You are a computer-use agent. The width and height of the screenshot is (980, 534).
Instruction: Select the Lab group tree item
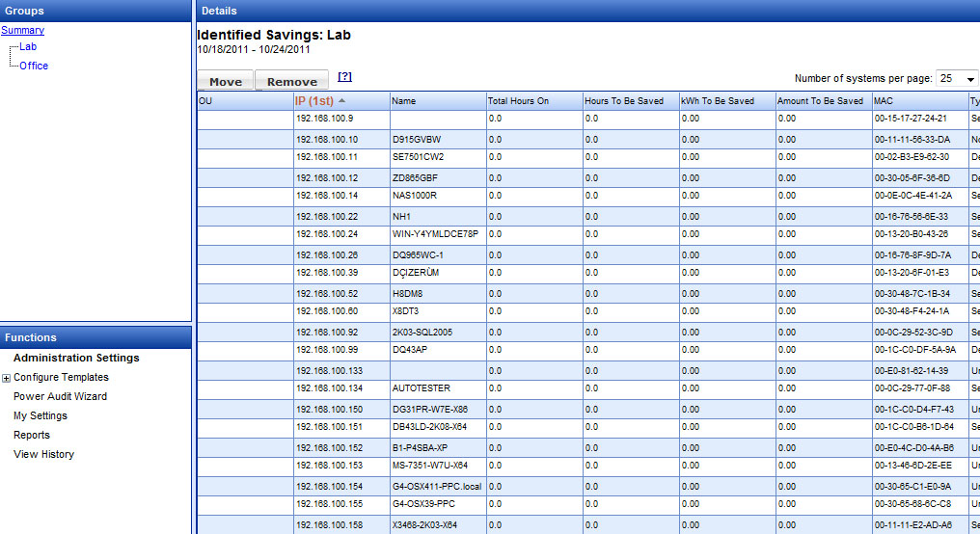click(x=28, y=46)
